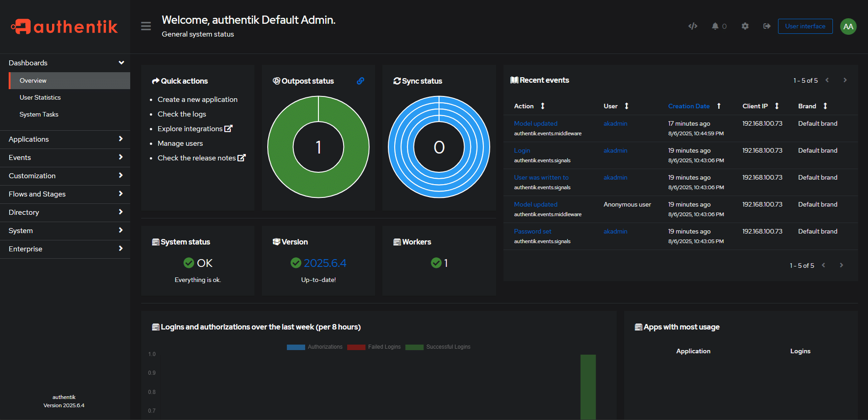Sort events by User column
The width and height of the screenshot is (868, 420).
coord(627,106)
